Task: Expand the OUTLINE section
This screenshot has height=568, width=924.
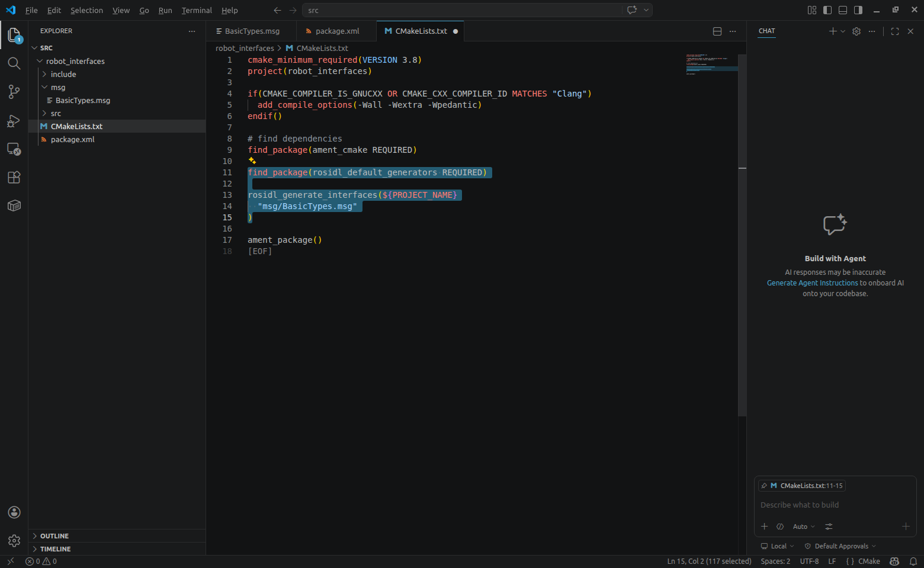Action: [x=117, y=536]
